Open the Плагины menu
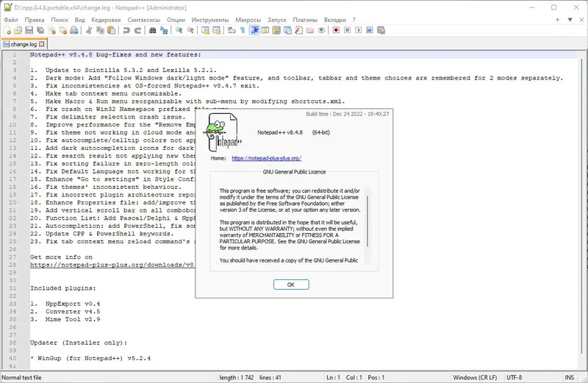Screen dimensions: 588x383 click(x=305, y=20)
